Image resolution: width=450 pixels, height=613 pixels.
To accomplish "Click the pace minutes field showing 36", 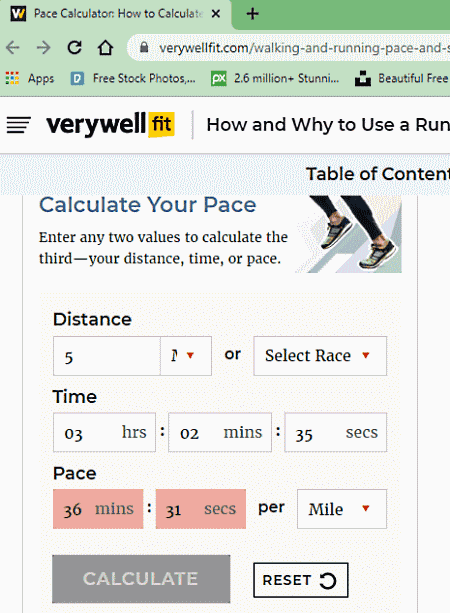I will point(98,509).
